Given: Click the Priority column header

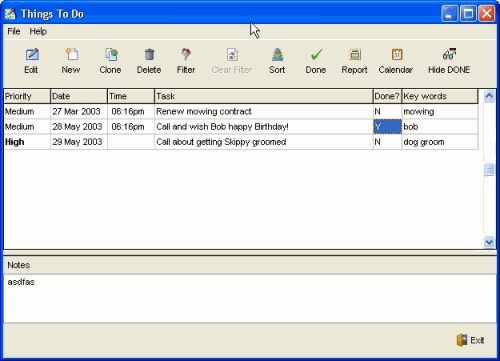Looking at the screenshot, I should coord(27,96).
